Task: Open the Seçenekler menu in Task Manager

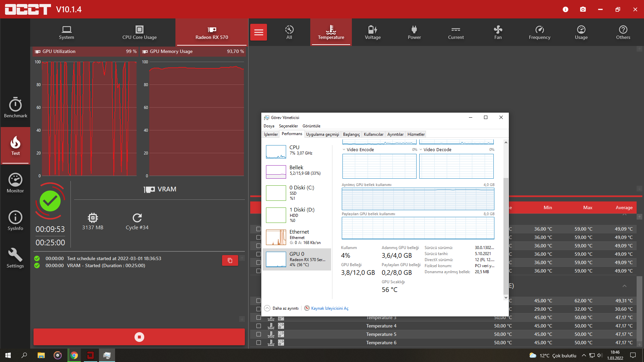Action: tap(288, 126)
